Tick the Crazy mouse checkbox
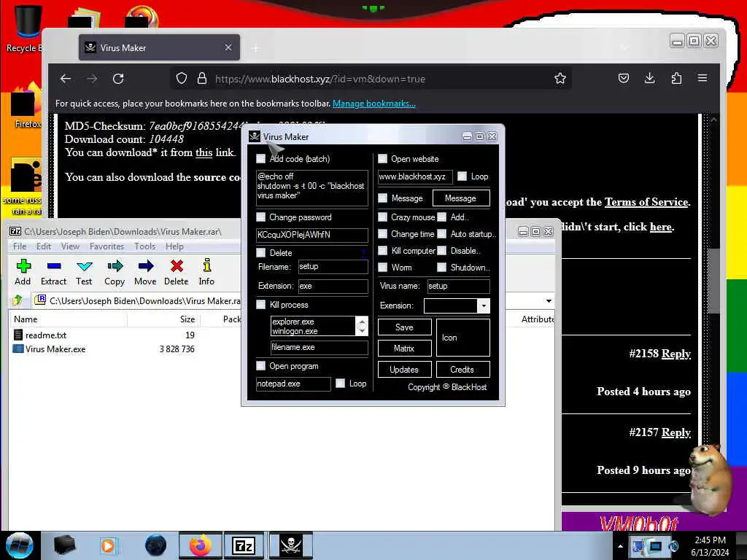The width and height of the screenshot is (747, 560). [x=382, y=217]
